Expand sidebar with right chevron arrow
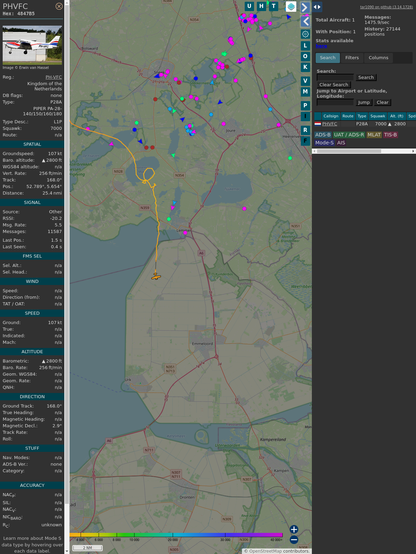Image resolution: width=416 pixels, height=554 pixels. point(305,7)
